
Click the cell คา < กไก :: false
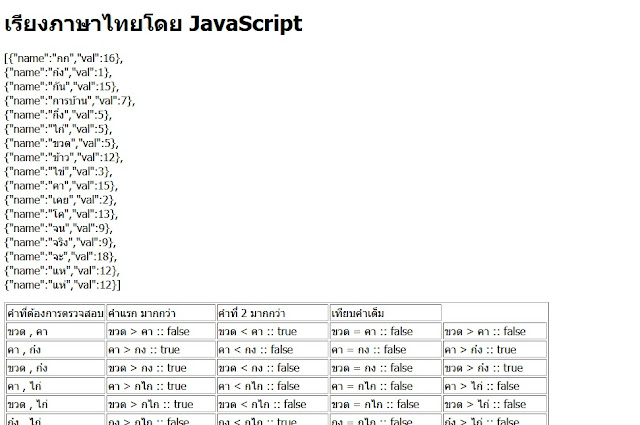pos(273,386)
